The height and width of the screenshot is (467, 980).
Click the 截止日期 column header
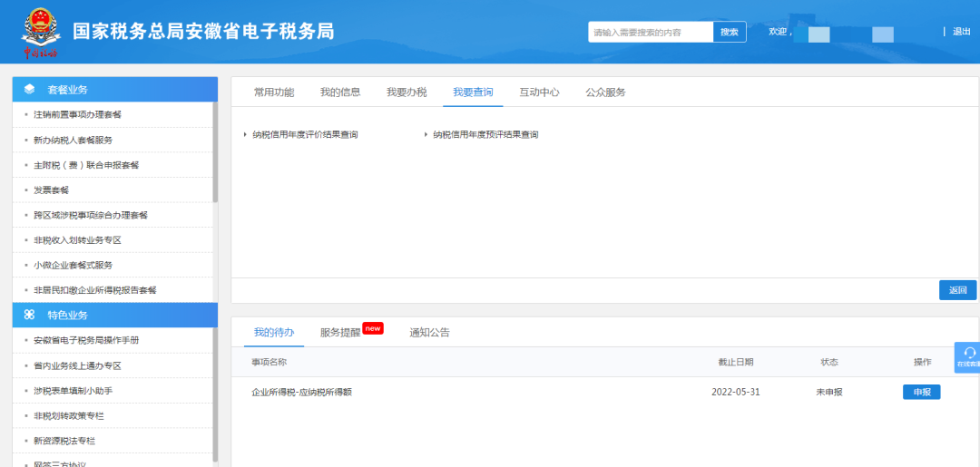pyautogui.click(x=736, y=362)
